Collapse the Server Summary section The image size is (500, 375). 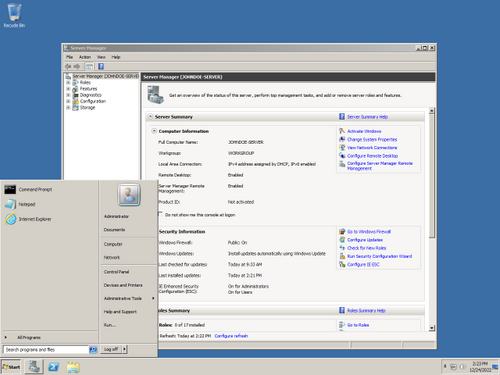point(150,117)
